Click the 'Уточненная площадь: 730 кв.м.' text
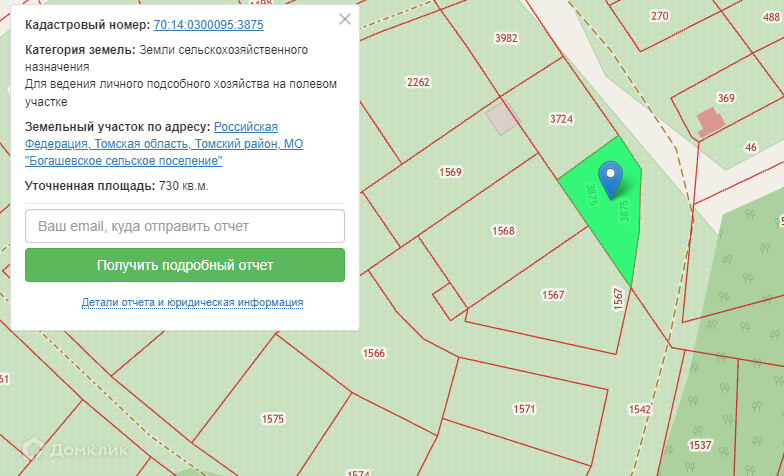 pos(116,186)
